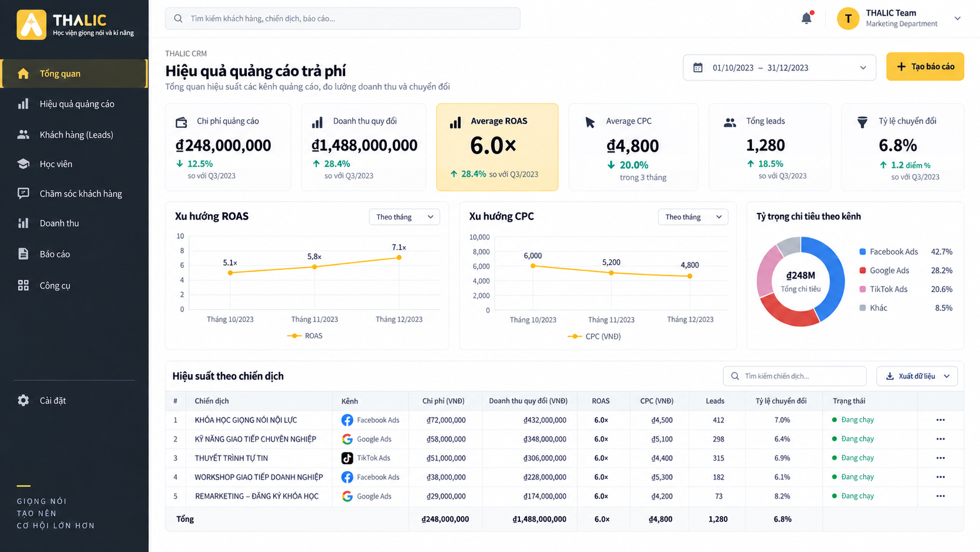
Task: Click people icon beside Khách hàng (Leads)
Action: (23, 134)
